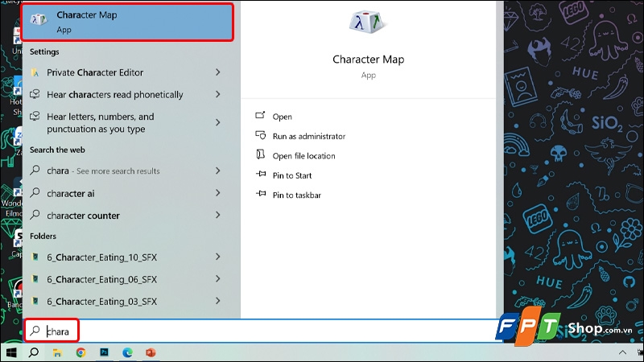Image resolution: width=644 pixels, height=362 pixels.
Task: Click folder icon of 6_Character_Eating_03_SFX
Action: [x=35, y=301]
